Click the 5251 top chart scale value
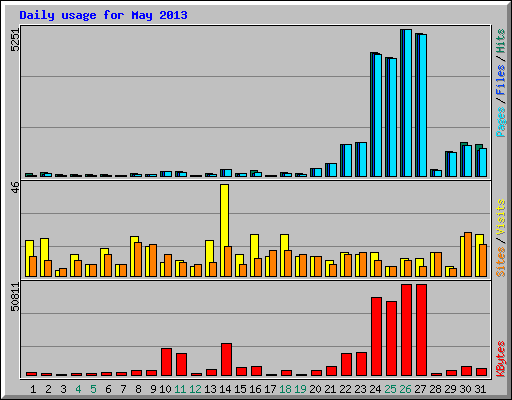Image resolution: width=512 pixels, height=400 pixels. [x=15, y=40]
